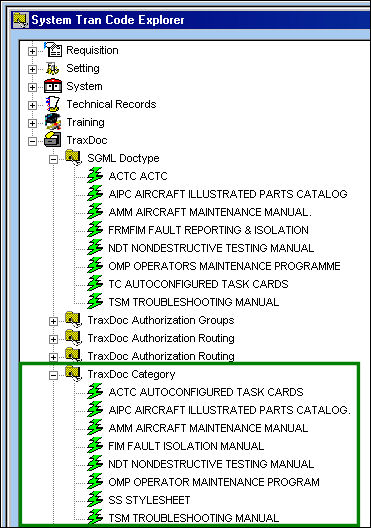Click lightning icon beside SS STYLESHEET

(x=95, y=500)
